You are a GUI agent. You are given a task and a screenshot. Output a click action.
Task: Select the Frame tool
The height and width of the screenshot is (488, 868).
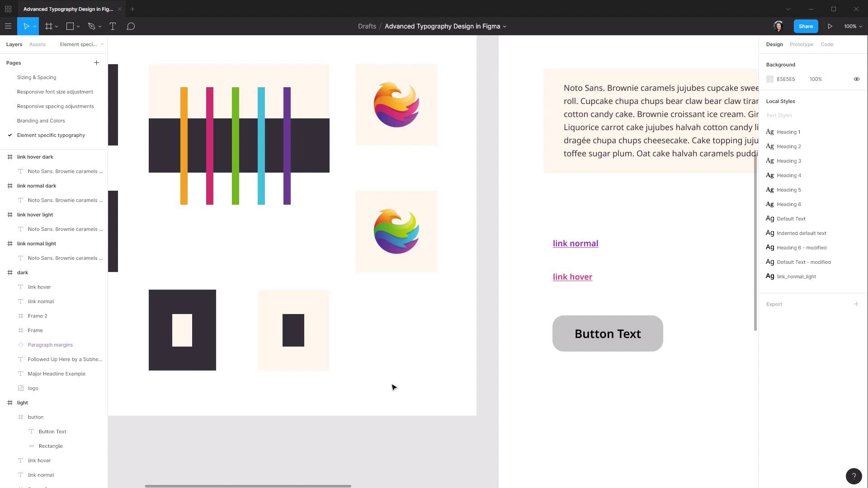click(49, 26)
